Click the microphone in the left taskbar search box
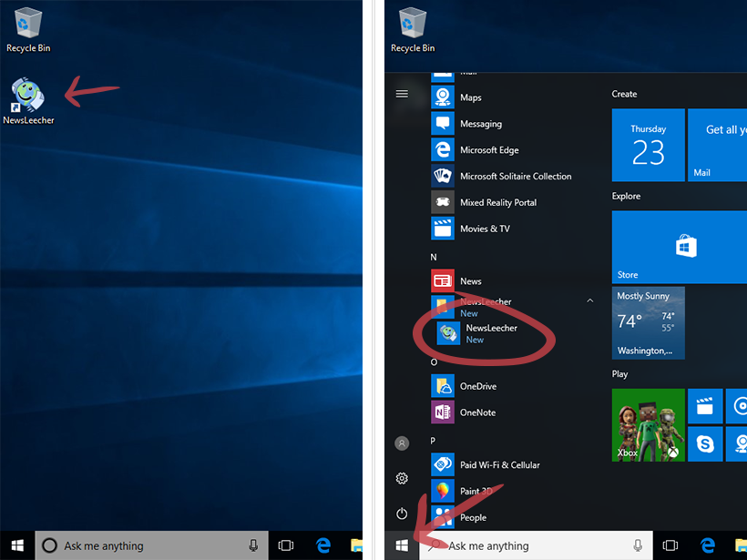747x560 pixels. tap(253, 545)
